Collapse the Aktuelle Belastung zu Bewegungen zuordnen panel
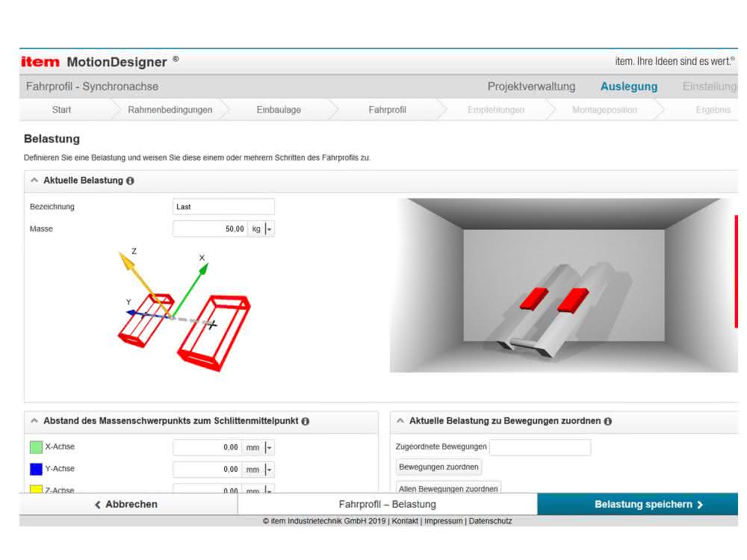 tap(400, 421)
